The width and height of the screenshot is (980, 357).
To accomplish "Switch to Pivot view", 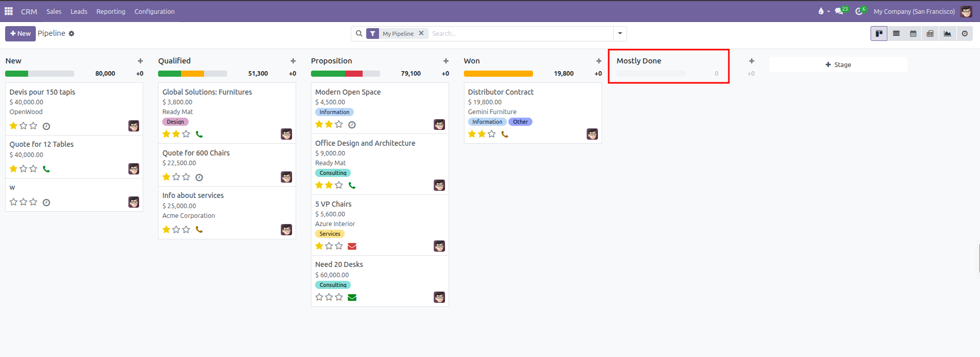I will point(930,34).
